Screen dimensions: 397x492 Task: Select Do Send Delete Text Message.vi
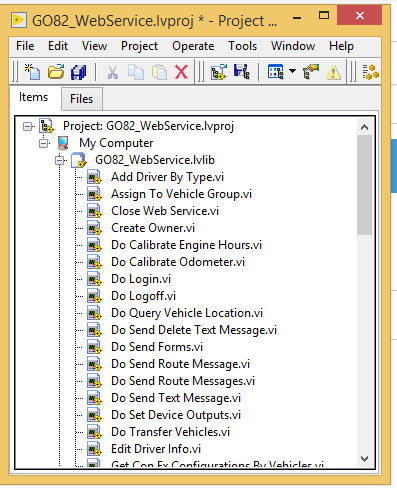(194, 330)
